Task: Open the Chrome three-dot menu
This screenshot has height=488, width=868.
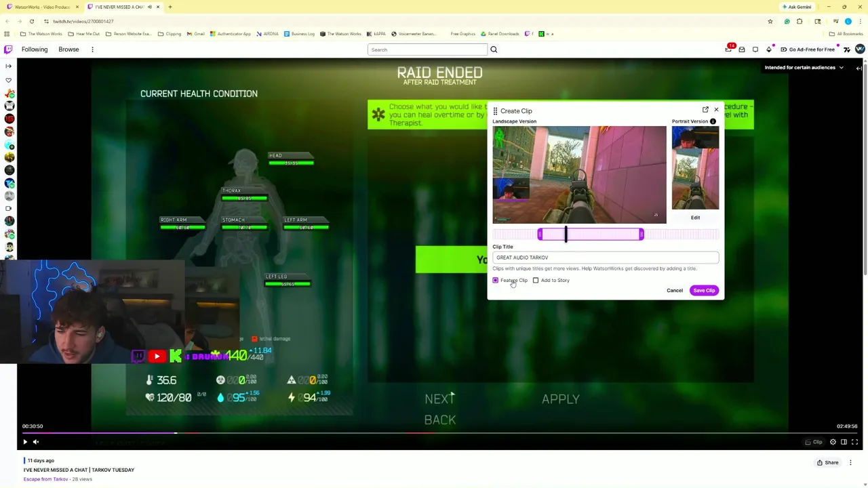Action: (861, 22)
